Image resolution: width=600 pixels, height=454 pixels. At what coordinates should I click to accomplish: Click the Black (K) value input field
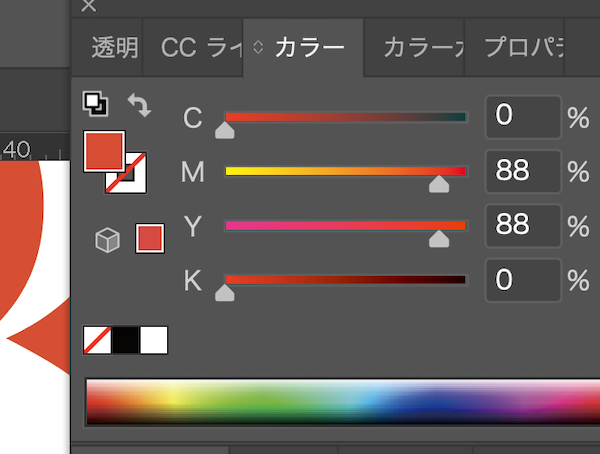(x=523, y=280)
